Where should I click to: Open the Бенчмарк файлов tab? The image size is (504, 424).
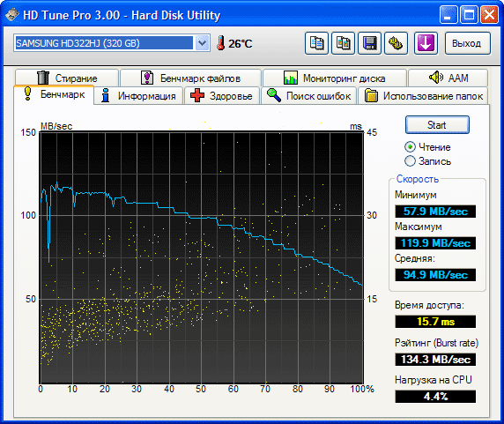pos(190,78)
